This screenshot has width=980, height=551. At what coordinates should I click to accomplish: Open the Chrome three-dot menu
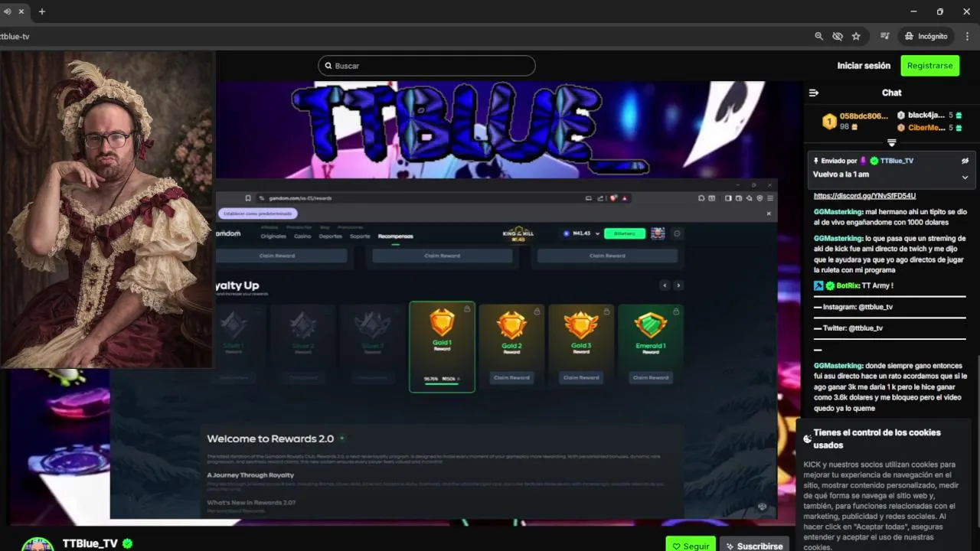pos(966,36)
